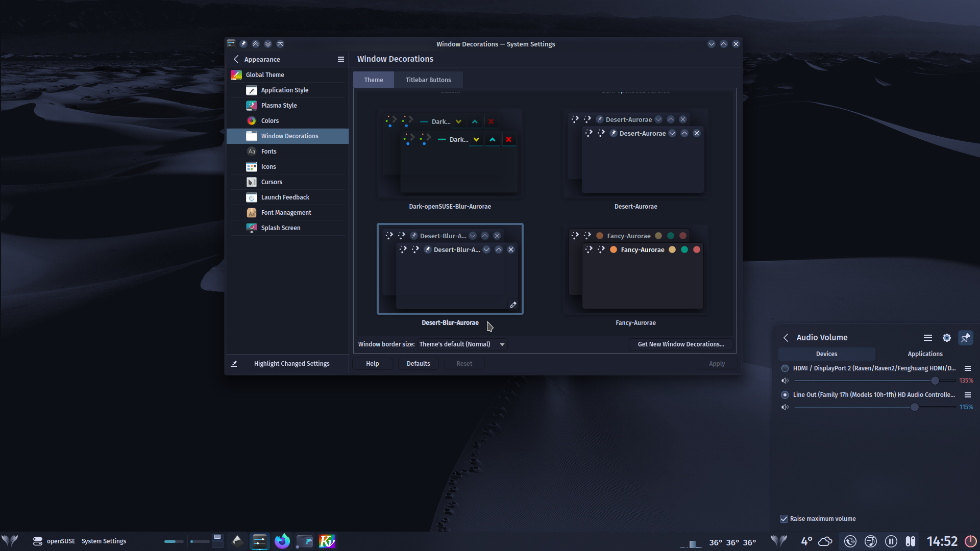The height and width of the screenshot is (551, 980).
Task: Open the application launcher on taskbar
Action: point(10,541)
